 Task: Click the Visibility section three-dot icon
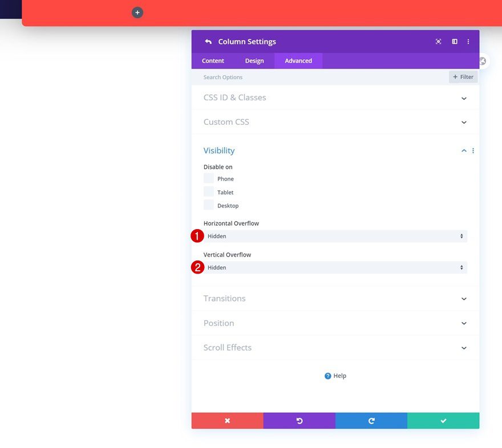(x=473, y=151)
